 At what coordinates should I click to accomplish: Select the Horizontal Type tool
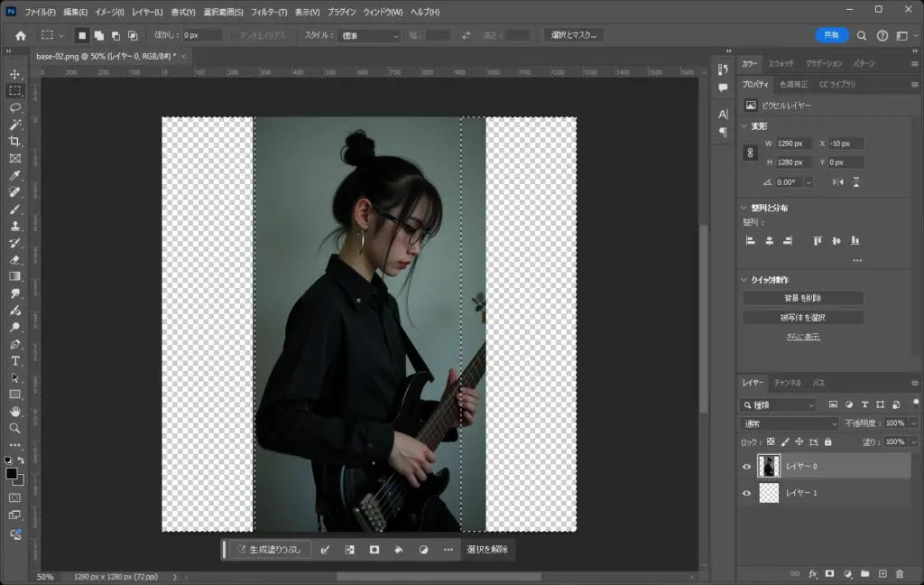[15, 361]
